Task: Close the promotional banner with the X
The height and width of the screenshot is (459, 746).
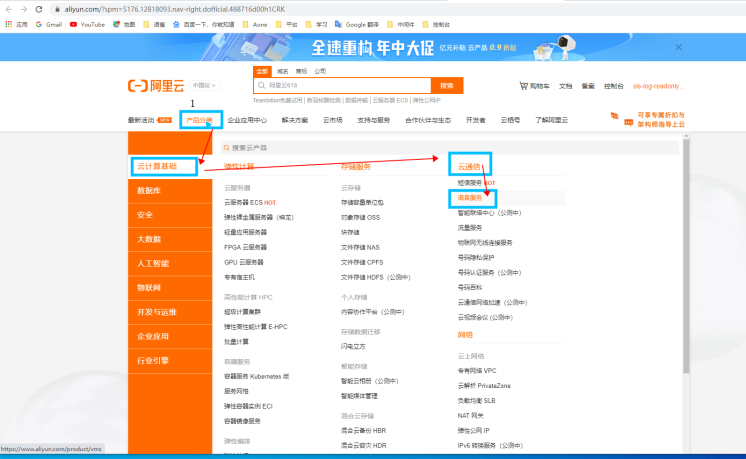Action: pos(678,47)
